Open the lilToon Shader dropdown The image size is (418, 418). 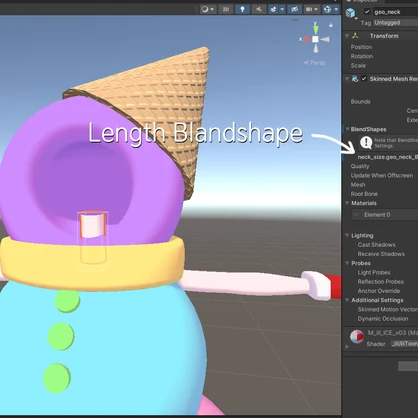(405, 344)
